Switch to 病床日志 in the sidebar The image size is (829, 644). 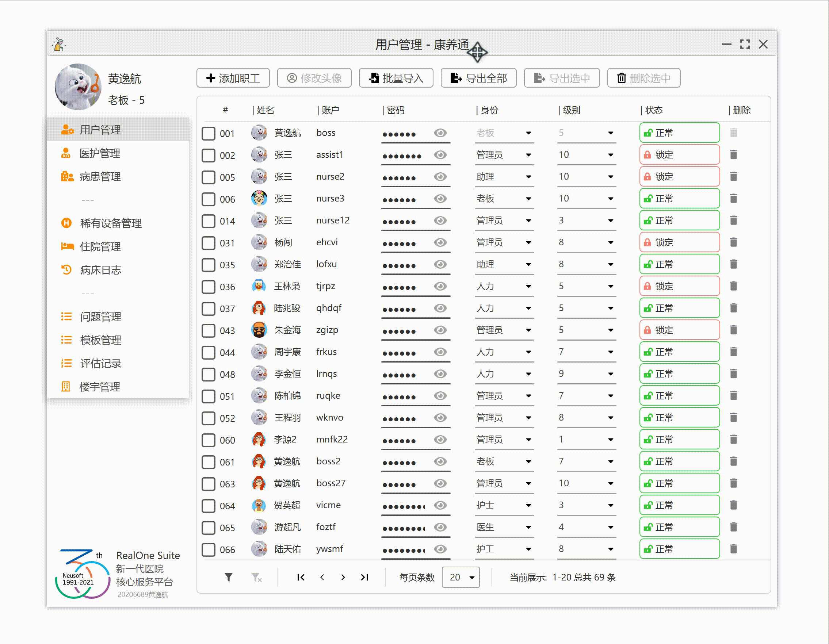pos(100,270)
